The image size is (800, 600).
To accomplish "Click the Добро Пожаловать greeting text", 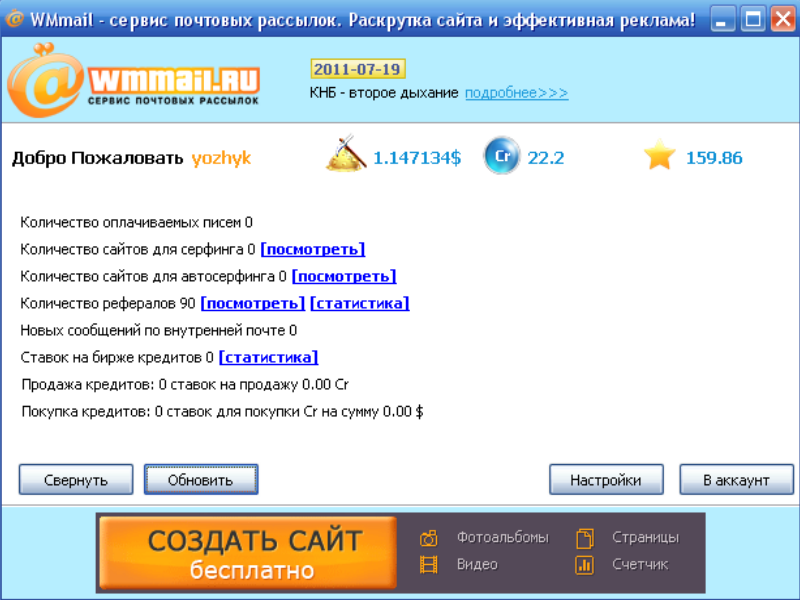I will [x=97, y=158].
